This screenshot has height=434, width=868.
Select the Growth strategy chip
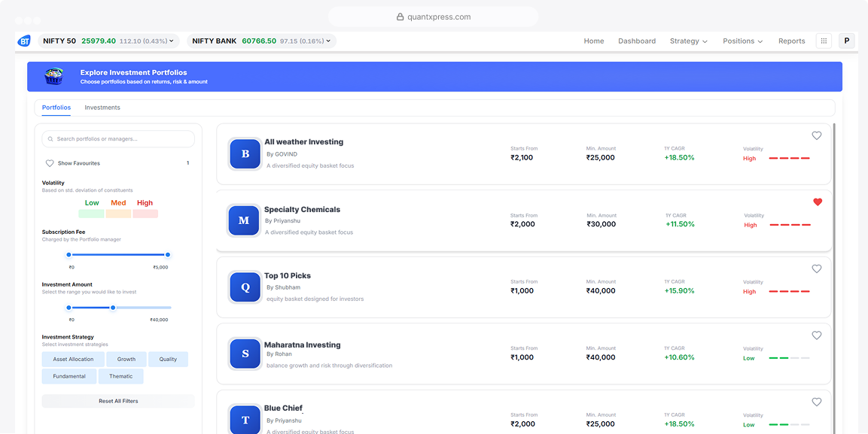click(126, 360)
